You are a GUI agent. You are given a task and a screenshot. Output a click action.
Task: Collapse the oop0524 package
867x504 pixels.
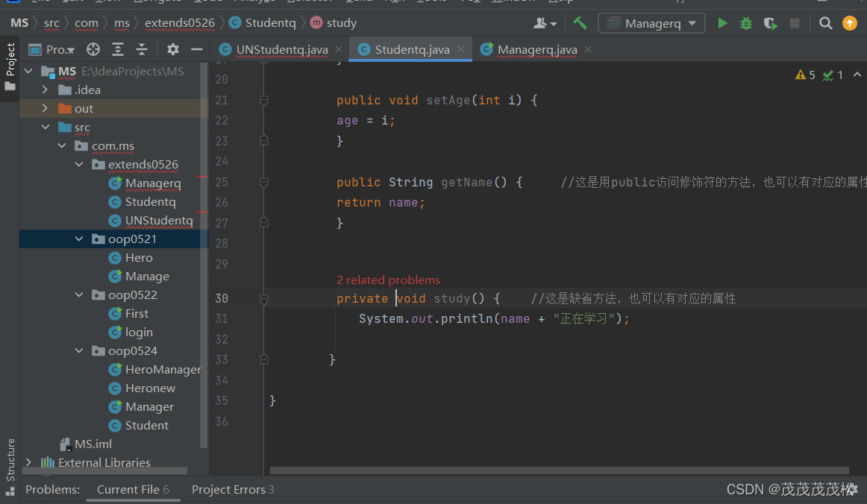pos(79,351)
